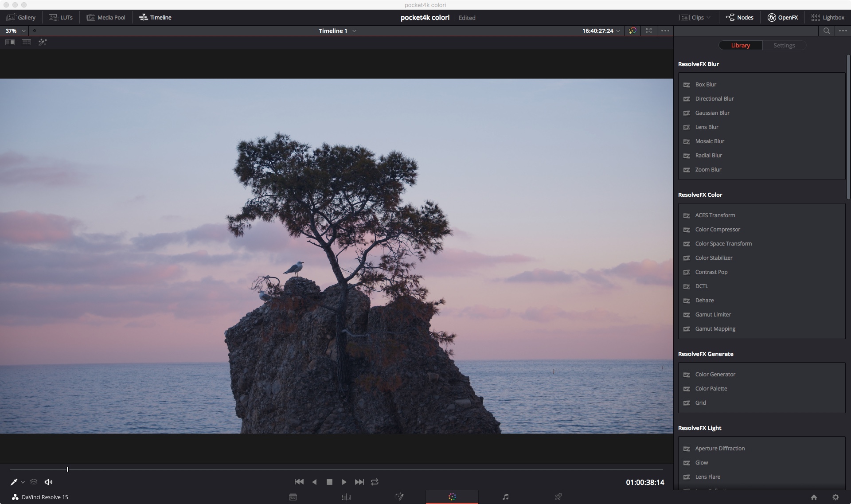Jump to first frame of clip
Screen dimensions: 851x504
tap(299, 482)
